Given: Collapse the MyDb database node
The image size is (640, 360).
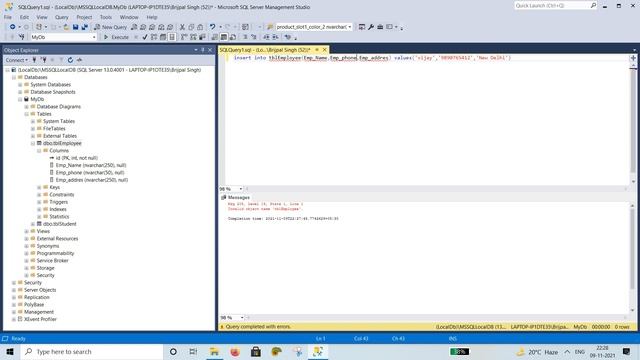Looking at the screenshot, I should click(20, 99).
